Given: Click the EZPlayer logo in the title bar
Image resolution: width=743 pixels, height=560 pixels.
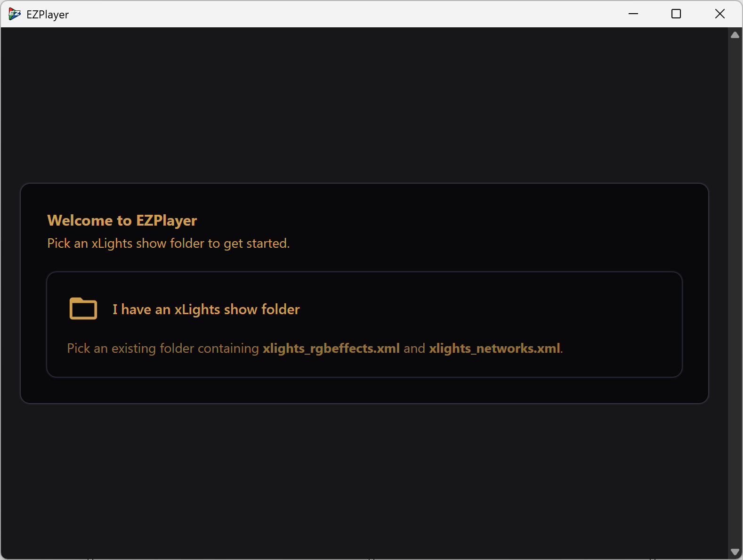Looking at the screenshot, I should (15, 14).
